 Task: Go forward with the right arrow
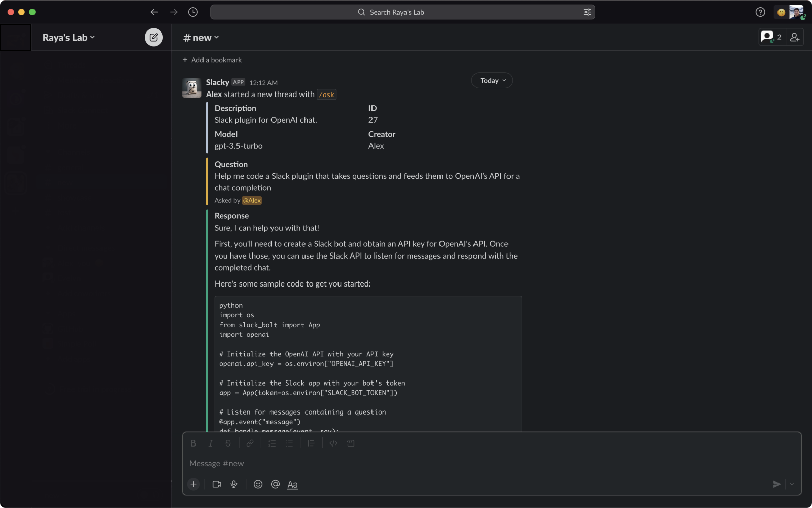[174, 12]
